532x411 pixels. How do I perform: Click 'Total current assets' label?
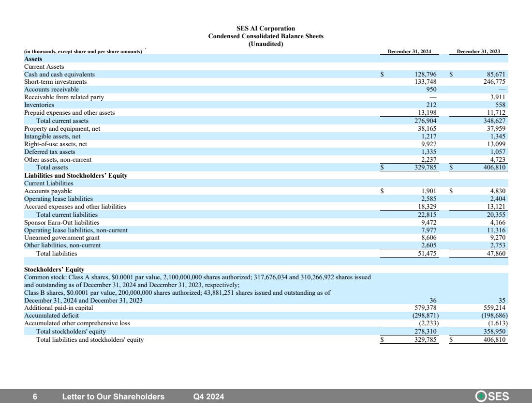click(x=62, y=121)
